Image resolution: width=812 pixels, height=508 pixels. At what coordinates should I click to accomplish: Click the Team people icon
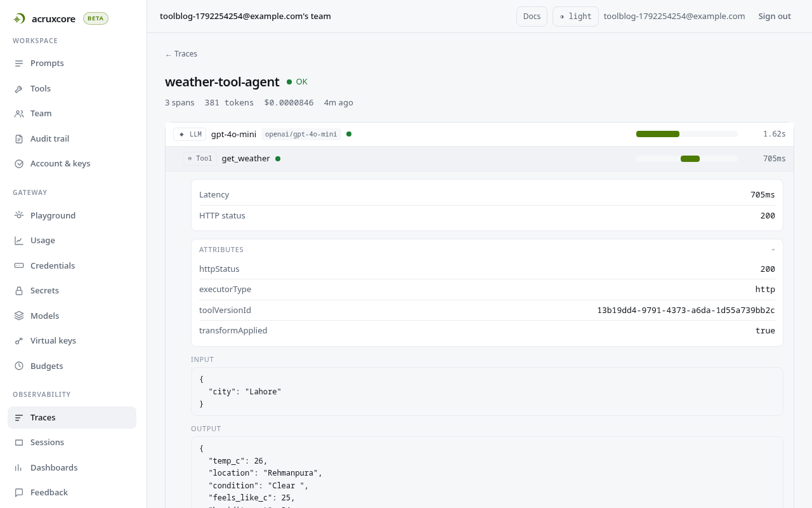click(19, 114)
